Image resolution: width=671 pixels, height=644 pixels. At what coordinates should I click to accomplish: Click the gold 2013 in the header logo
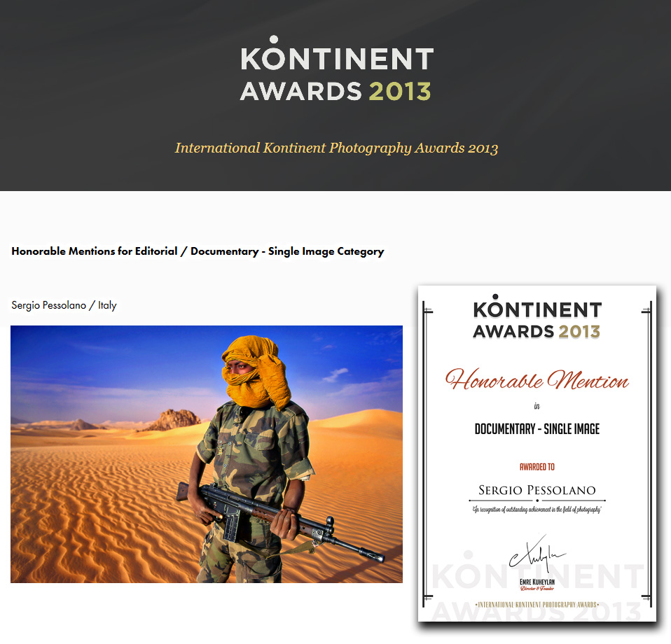(401, 91)
